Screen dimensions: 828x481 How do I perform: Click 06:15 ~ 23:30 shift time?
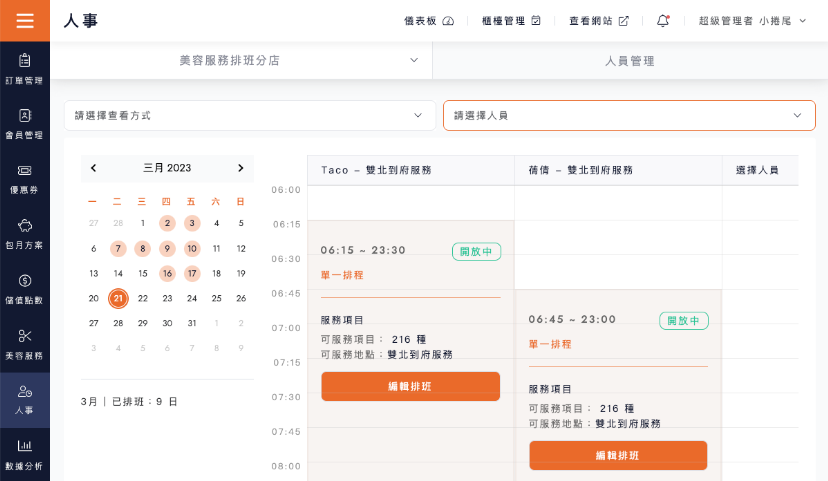363,250
